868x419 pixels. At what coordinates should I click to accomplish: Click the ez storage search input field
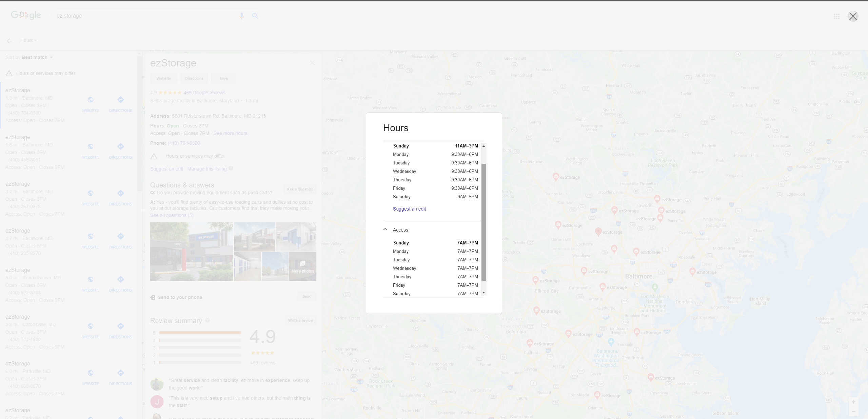[x=142, y=16]
